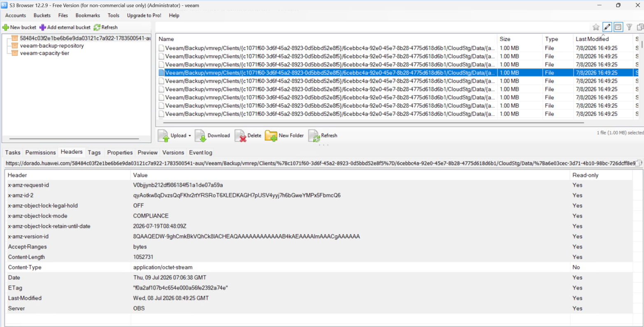Open the Accounts menu
The image size is (644, 327).
pos(16,15)
